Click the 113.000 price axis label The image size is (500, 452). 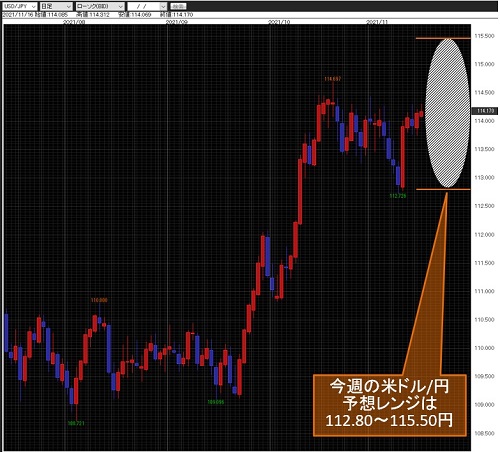[x=484, y=178]
